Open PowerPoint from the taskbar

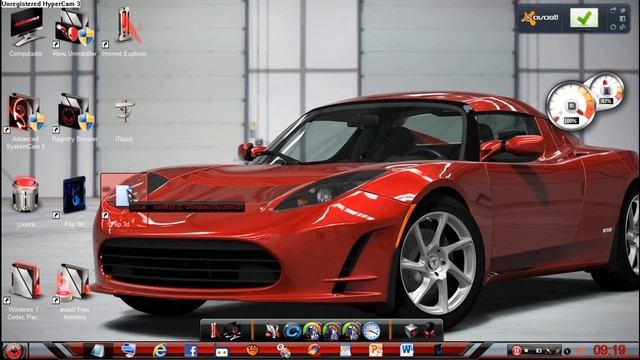tap(376, 350)
